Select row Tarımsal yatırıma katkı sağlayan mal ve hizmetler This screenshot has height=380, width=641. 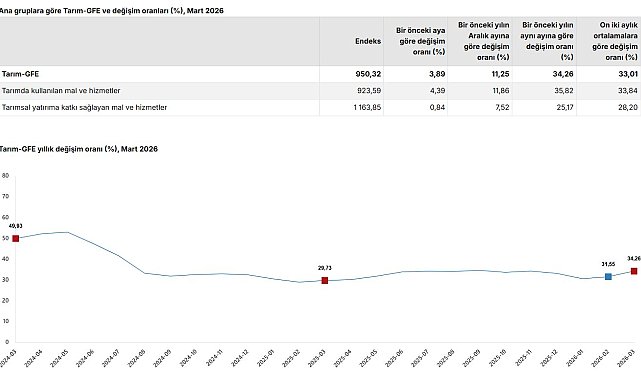coord(320,107)
